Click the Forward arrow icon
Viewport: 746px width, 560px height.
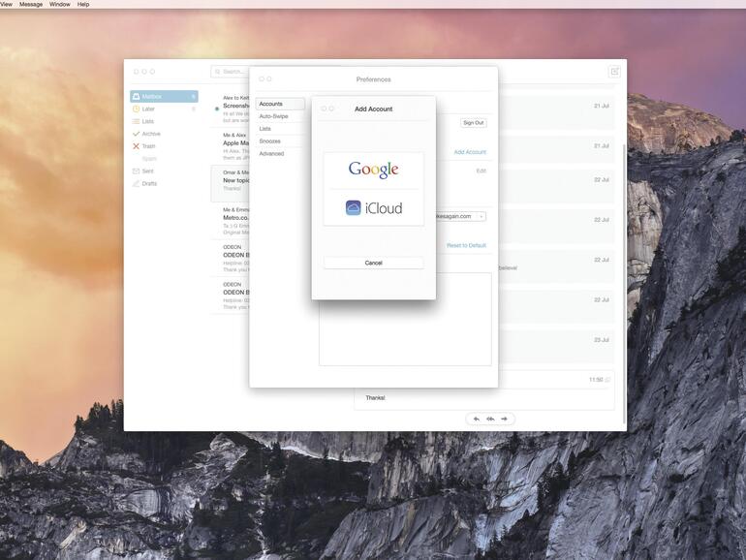tap(505, 419)
